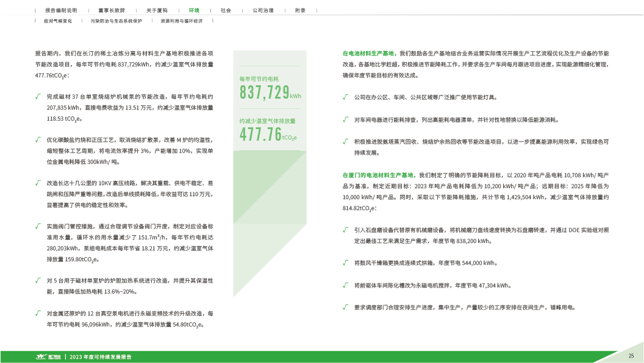Open the 资源利用与循环经济 subsection link
Screen dimensions: 644x363
181,21
